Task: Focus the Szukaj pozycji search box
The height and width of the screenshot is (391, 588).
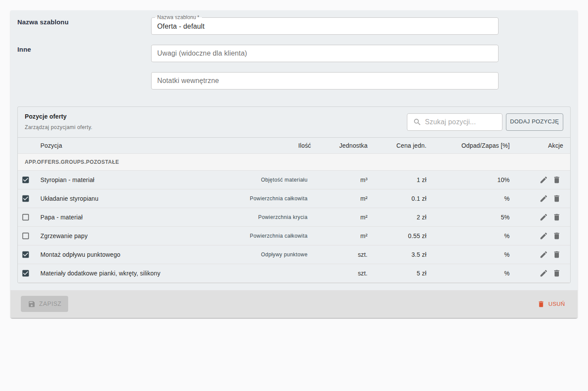Action: coord(454,122)
